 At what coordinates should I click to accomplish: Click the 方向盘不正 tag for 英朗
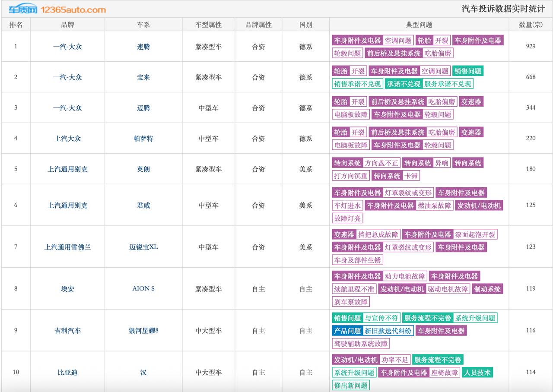[x=381, y=163]
